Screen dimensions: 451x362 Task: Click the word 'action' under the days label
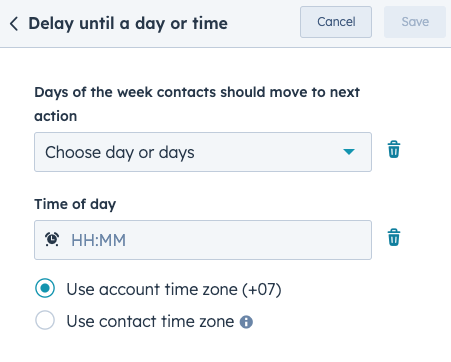point(56,116)
